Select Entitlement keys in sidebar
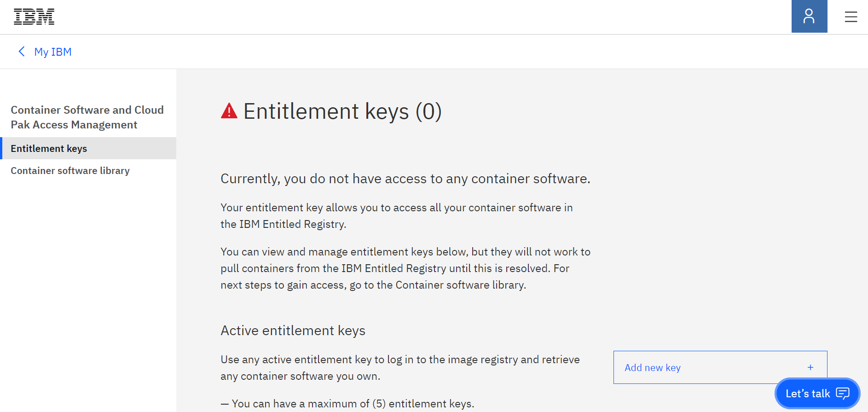The width and height of the screenshot is (868, 412). 88,148
